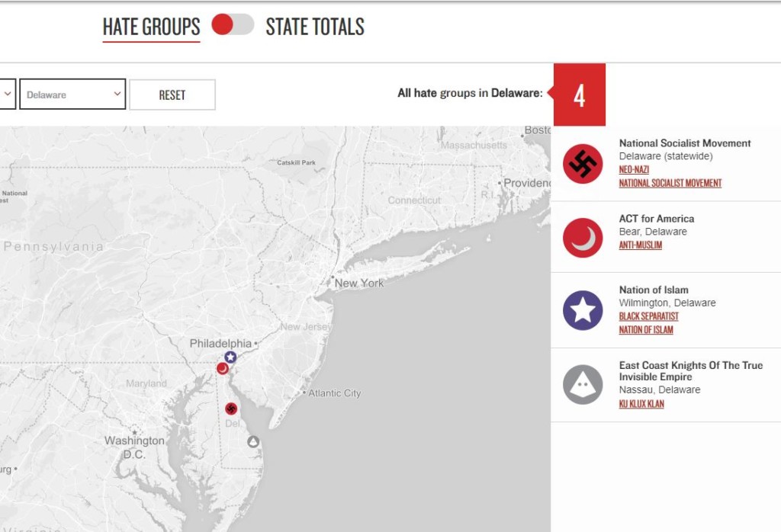
Task: Select the HATE GROUPS tab
Action: point(151,27)
